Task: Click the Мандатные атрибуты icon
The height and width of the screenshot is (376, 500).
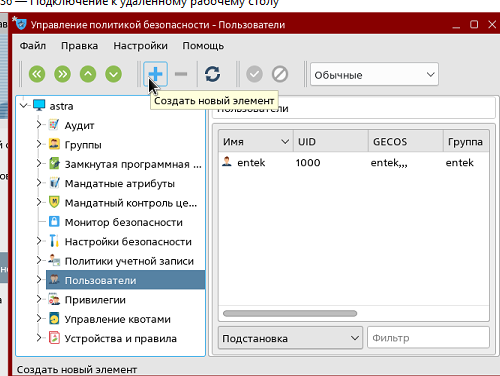Action: 54,183
